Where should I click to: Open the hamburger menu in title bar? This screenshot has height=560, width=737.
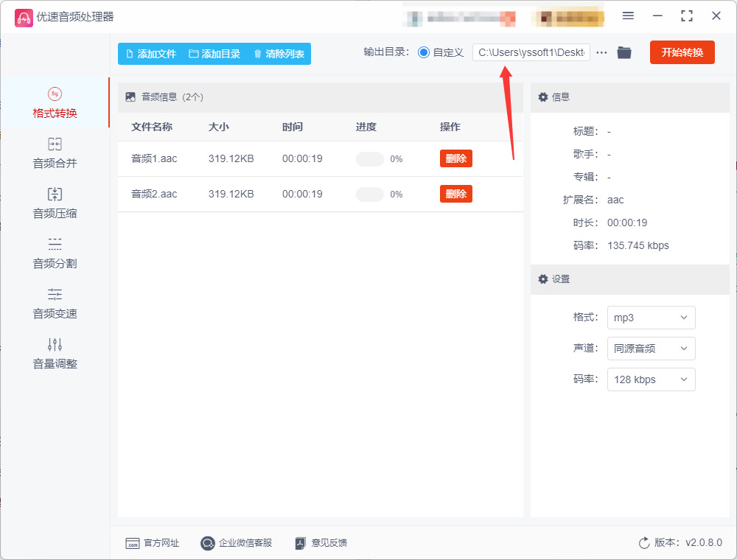[628, 16]
